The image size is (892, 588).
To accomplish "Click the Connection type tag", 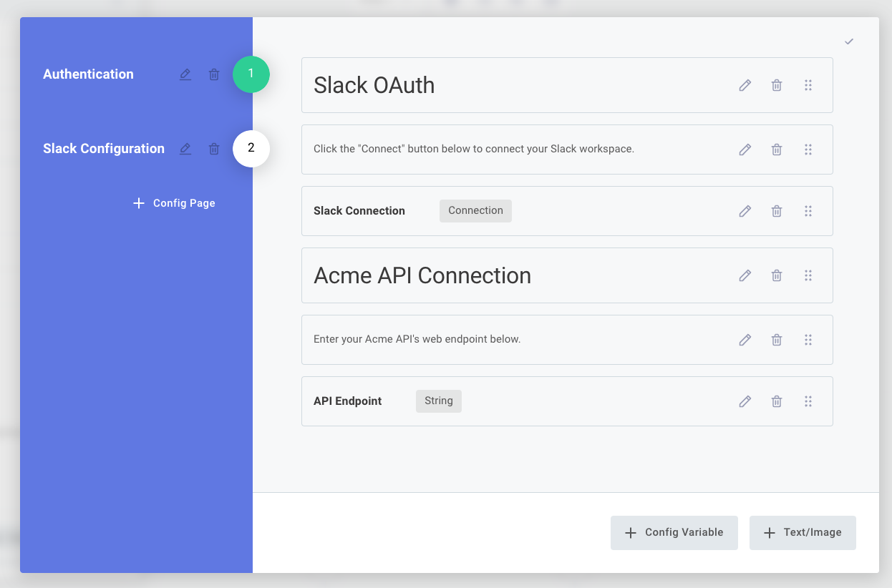I will tap(475, 210).
